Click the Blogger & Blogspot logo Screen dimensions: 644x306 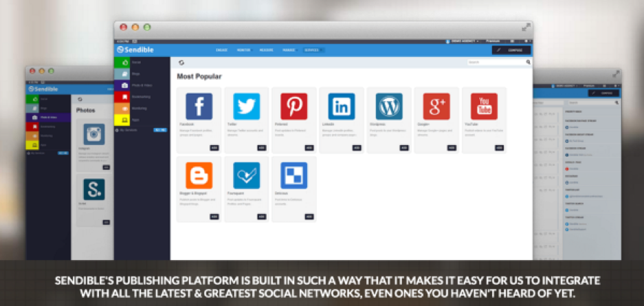click(x=199, y=175)
